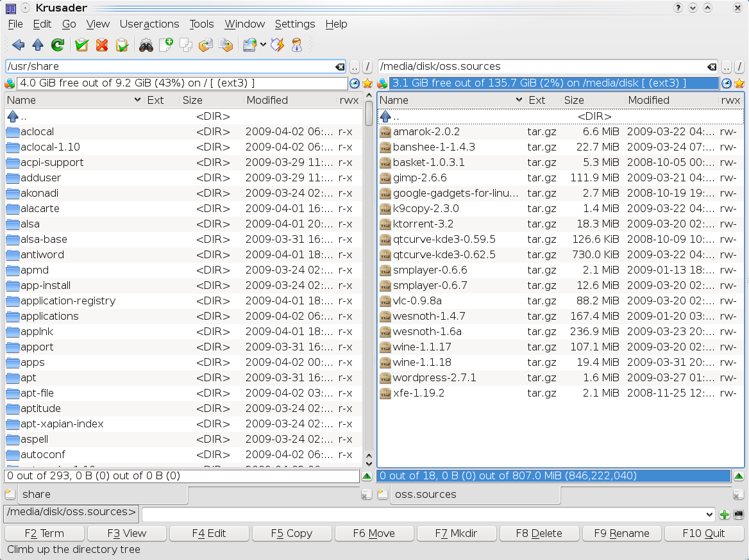Open new network connection globe icon
This screenshot has width=749, height=560.
250,45
